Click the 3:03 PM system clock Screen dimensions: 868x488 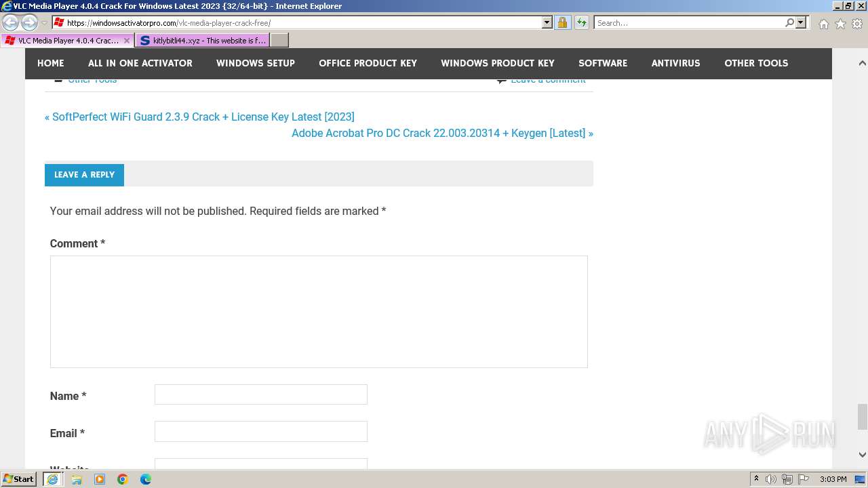tap(833, 479)
